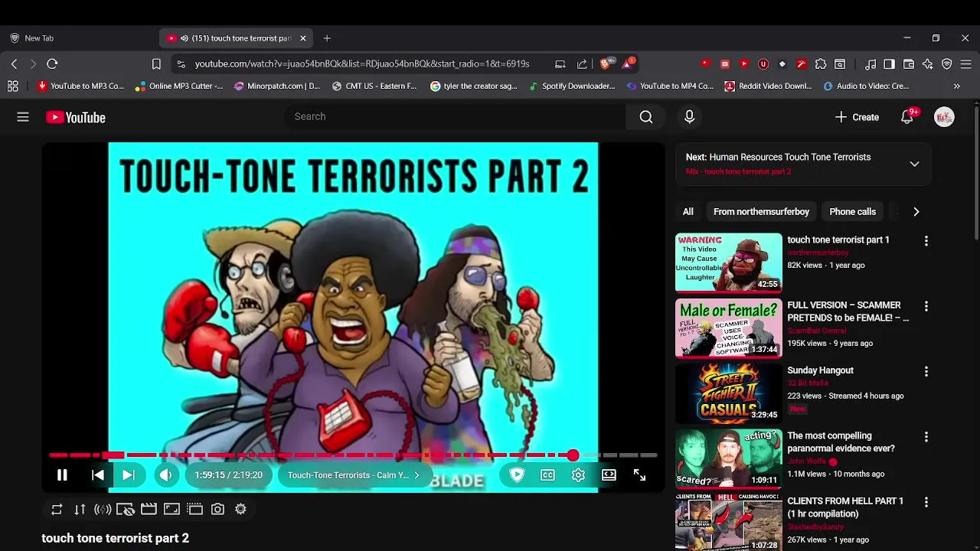Image resolution: width=980 pixels, height=551 pixels.
Task: Select the All filter chip
Action: (x=688, y=212)
